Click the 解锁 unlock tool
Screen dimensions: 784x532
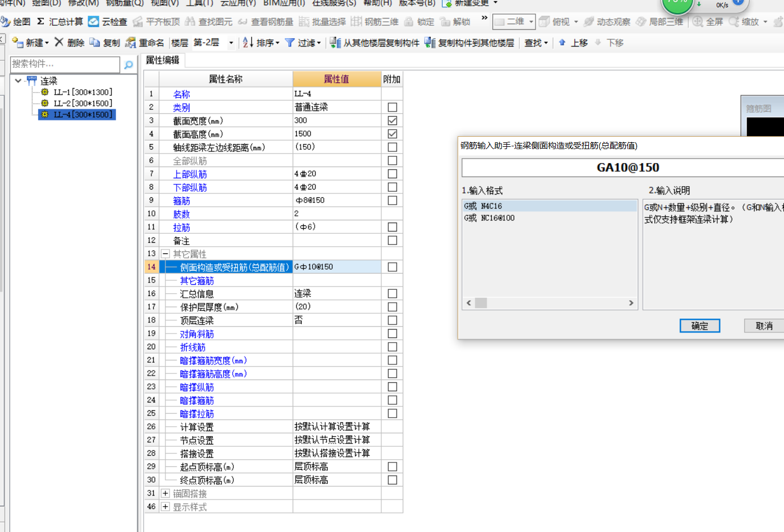[455, 22]
